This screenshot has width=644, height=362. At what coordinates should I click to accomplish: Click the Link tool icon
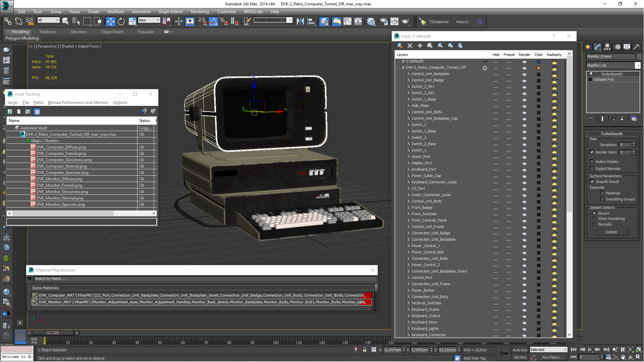point(7,21)
